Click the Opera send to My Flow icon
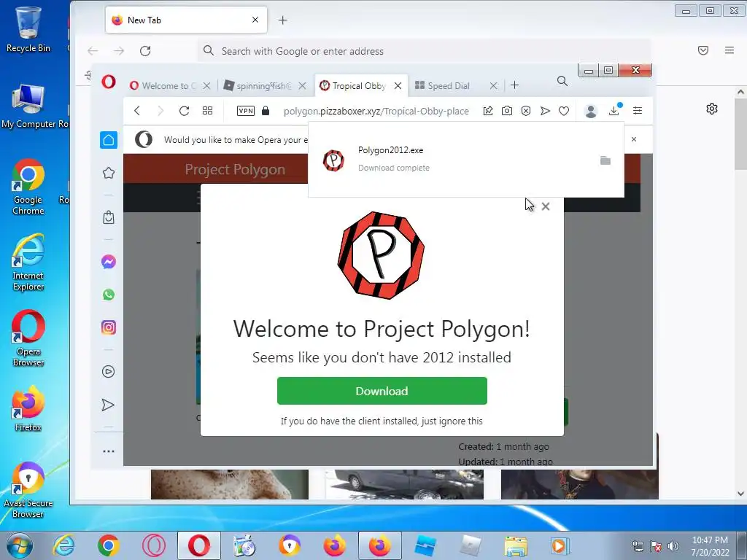The image size is (747, 560). [545, 111]
